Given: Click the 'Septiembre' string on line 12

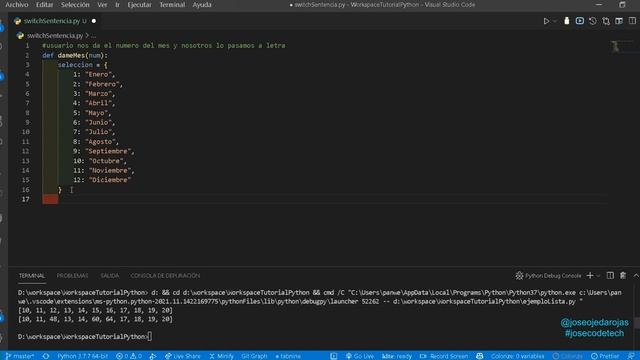Looking at the screenshot, I should 108,151.
